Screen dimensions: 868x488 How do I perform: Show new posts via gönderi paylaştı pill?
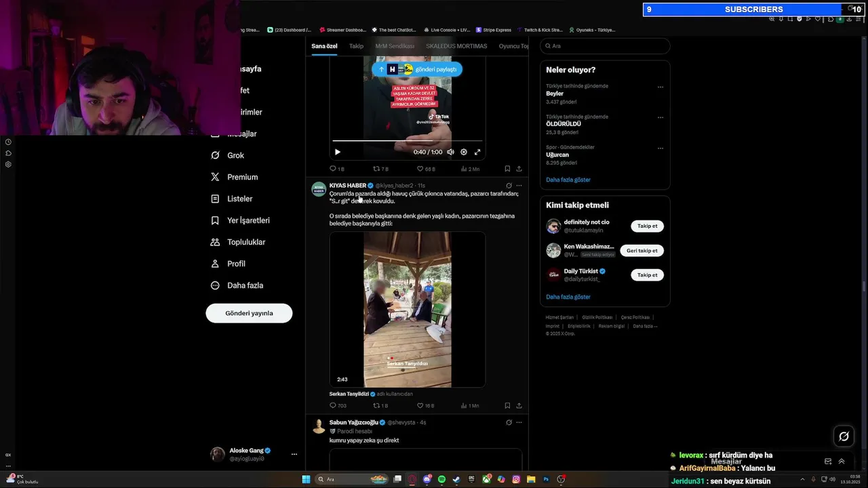416,69
